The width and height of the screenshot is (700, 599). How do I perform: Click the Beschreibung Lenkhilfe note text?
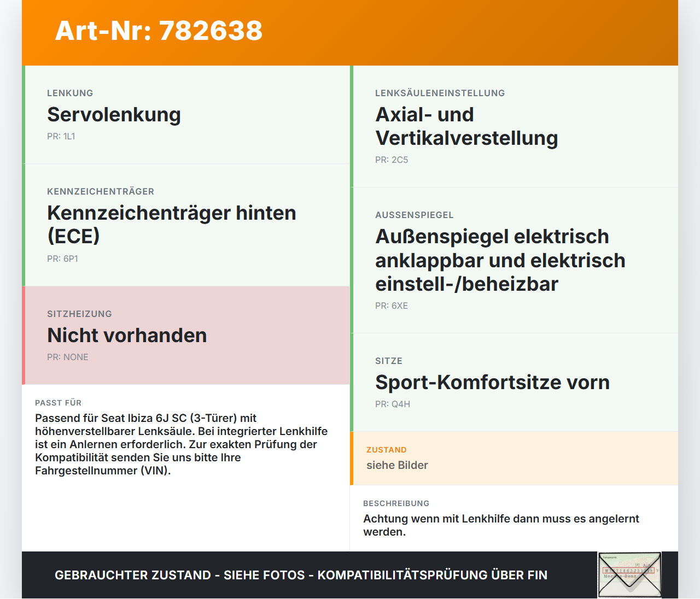click(x=501, y=525)
